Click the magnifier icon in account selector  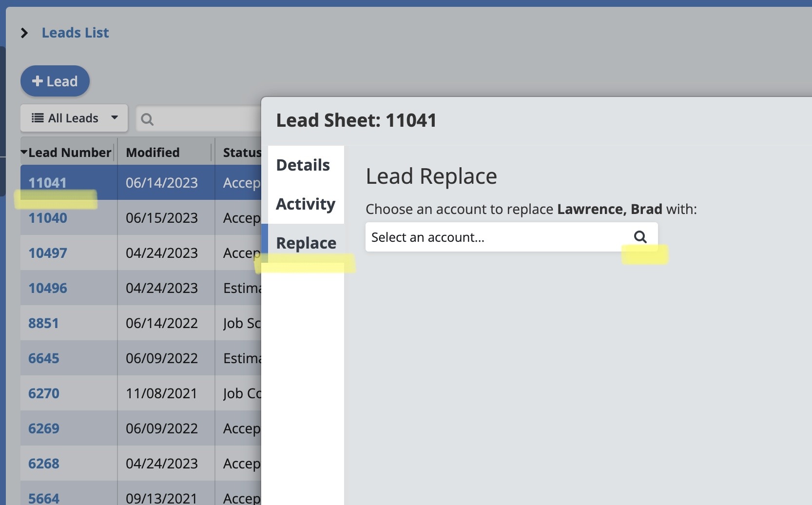coord(640,237)
